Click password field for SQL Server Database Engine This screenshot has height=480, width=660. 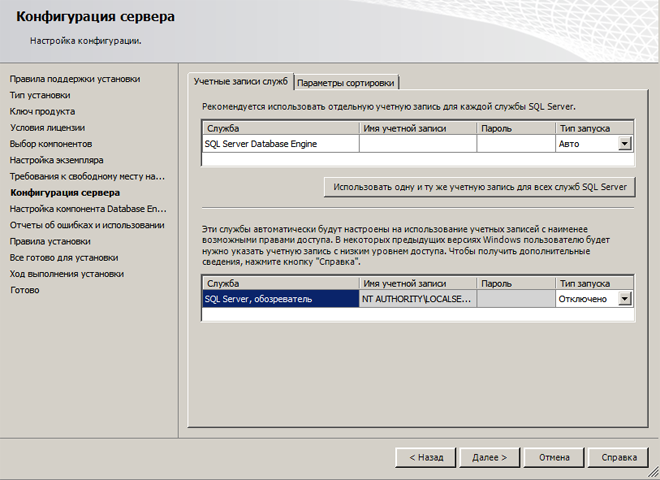pyautogui.click(x=516, y=144)
